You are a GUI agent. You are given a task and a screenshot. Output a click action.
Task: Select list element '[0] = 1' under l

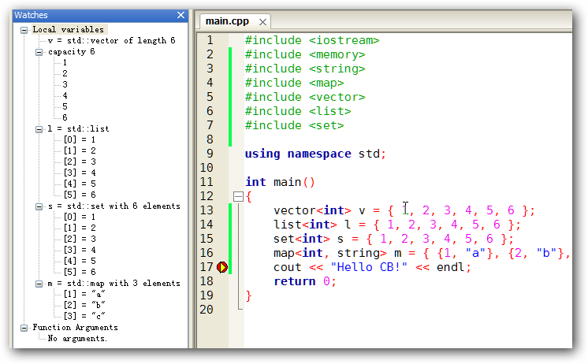80,139
